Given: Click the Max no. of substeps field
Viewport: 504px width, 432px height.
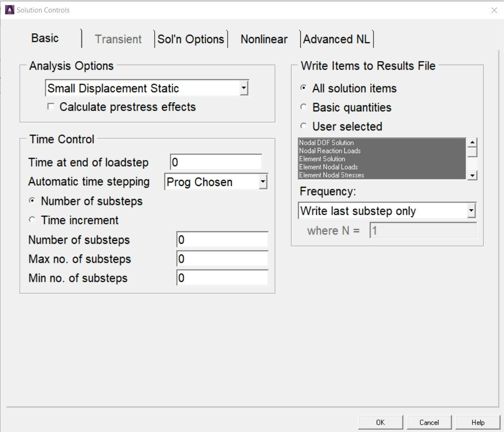Looking at the screenshot, I should pos(222,259).
